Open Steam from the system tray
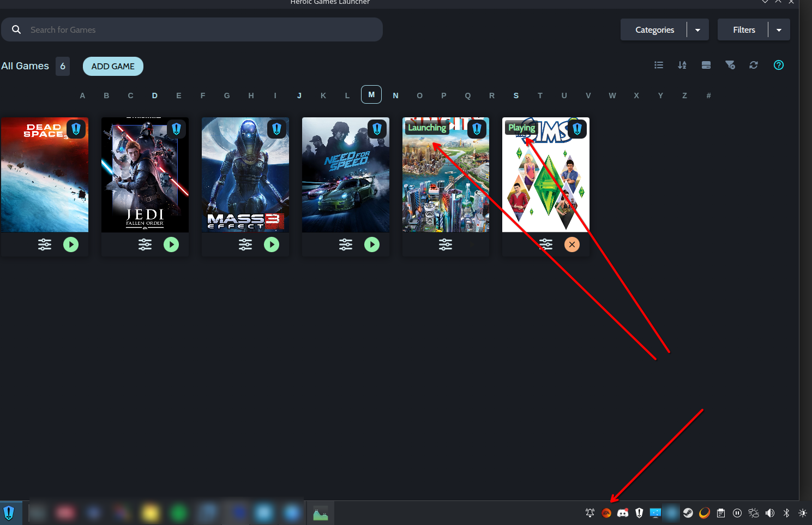Screen dimensions: 812x525 pyautogui.click(x=688, y=513)
